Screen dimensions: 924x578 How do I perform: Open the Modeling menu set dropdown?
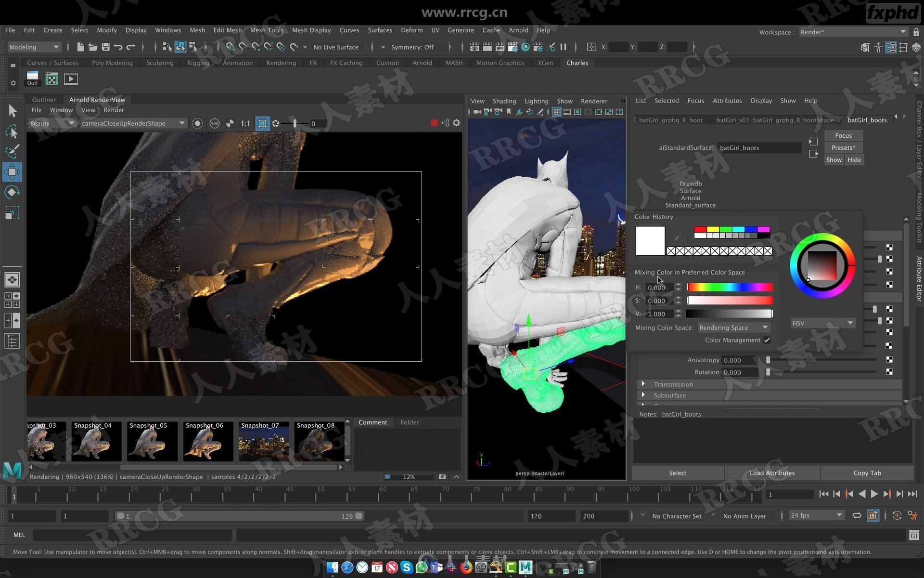[x=34, y=47]
